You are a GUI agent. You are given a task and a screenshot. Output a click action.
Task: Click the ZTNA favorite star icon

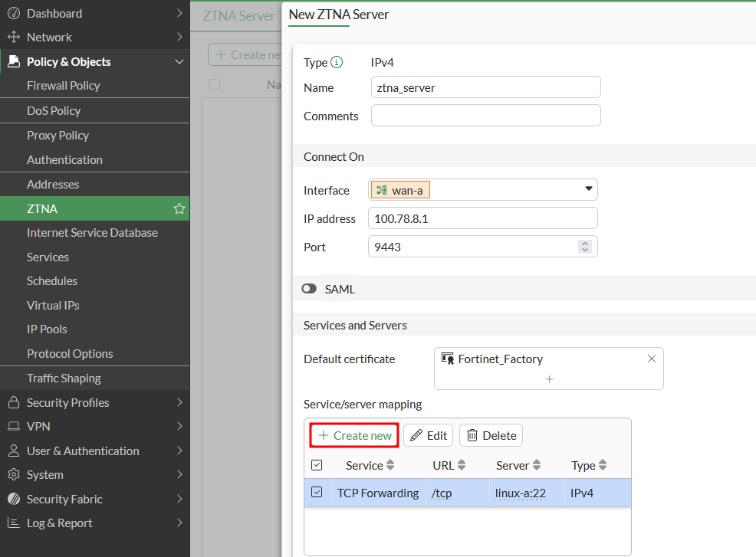point(179,208)
